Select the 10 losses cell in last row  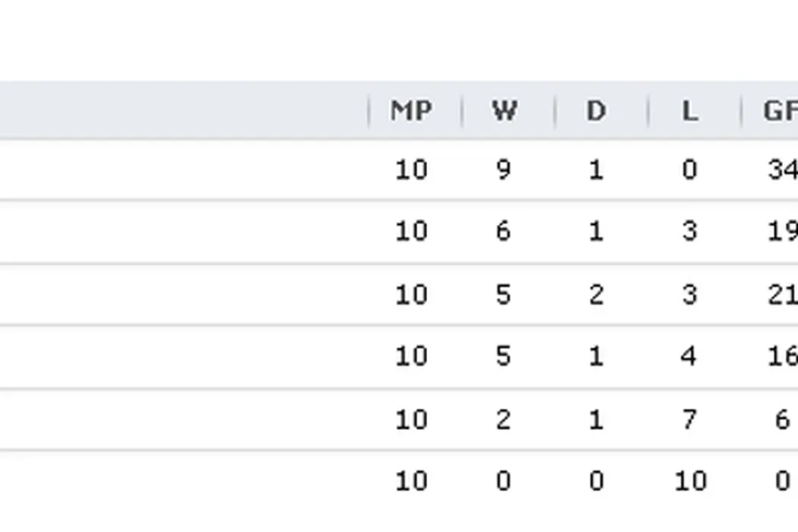[689, 481]
